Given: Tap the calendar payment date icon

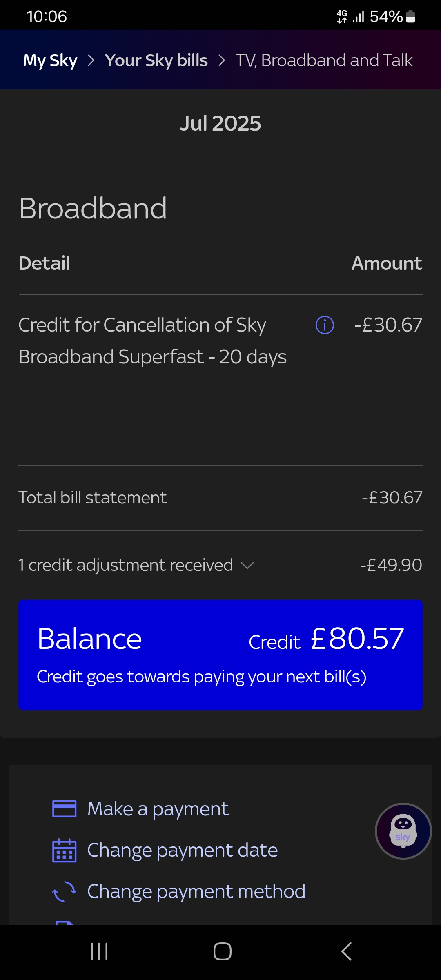Looking at the screenshot, I should 65,851.
